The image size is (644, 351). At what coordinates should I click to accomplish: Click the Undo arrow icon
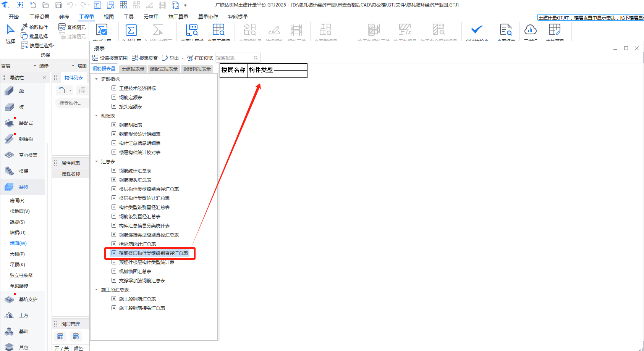[70, 5]
